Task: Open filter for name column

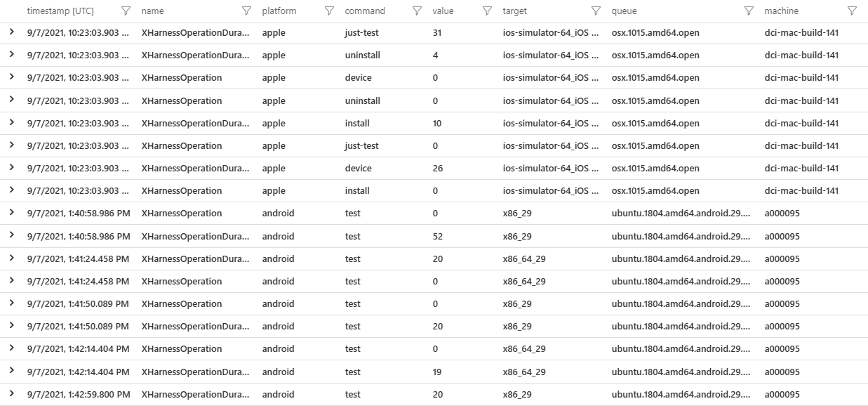Action: [x=246, y=11]
